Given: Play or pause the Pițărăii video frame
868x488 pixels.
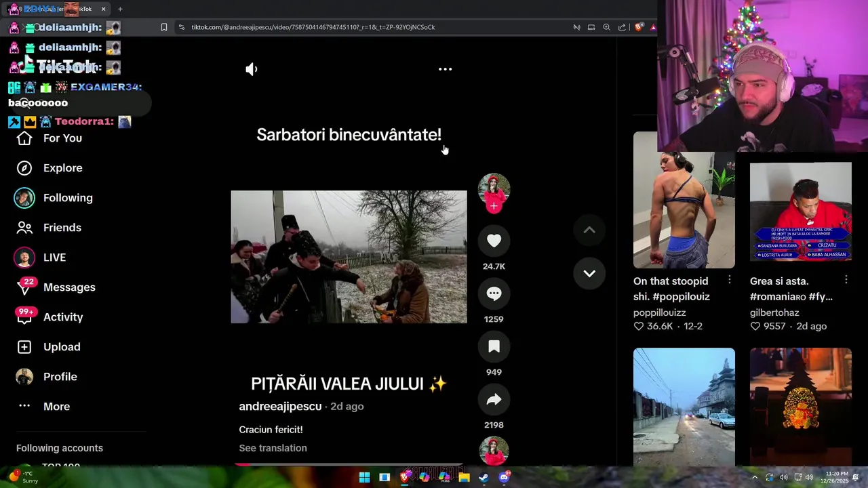Looking at the screenshot, I should pos(349,257).
